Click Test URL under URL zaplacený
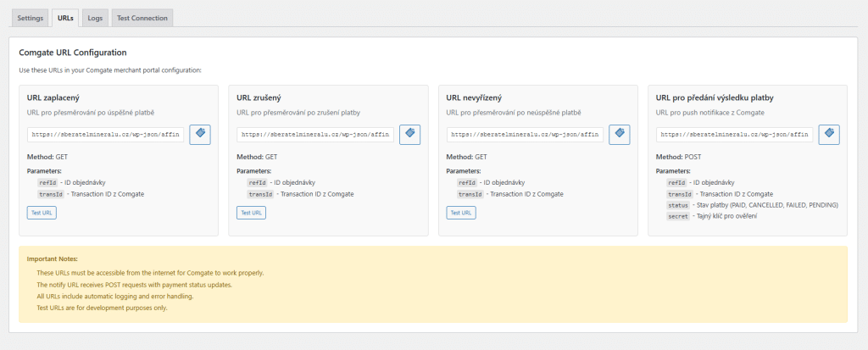Screen dimensions: 868x350 [42, 213]
